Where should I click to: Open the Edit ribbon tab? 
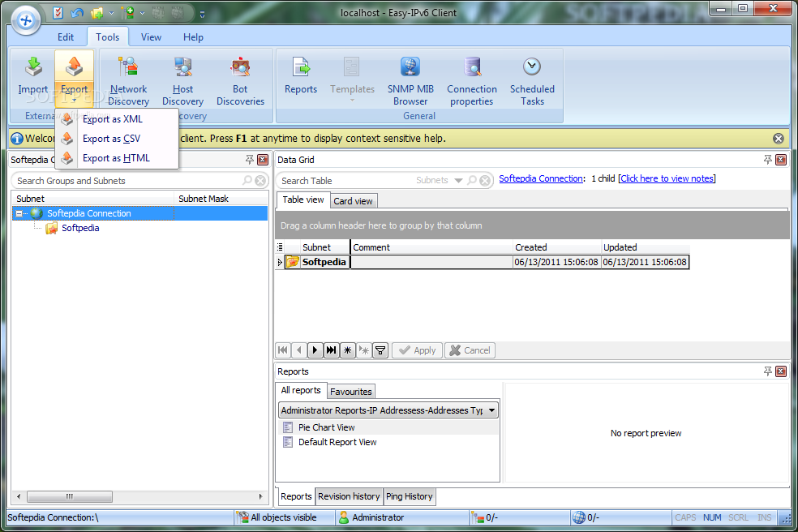pos(66,37)
